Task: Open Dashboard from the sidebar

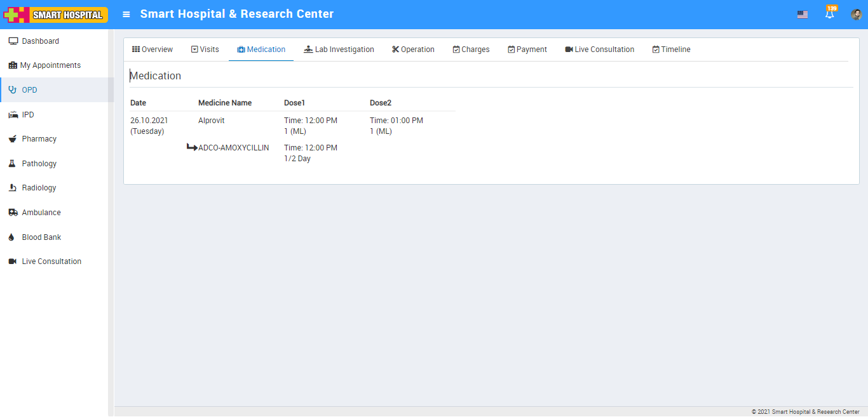Action: tap(40, 41)
